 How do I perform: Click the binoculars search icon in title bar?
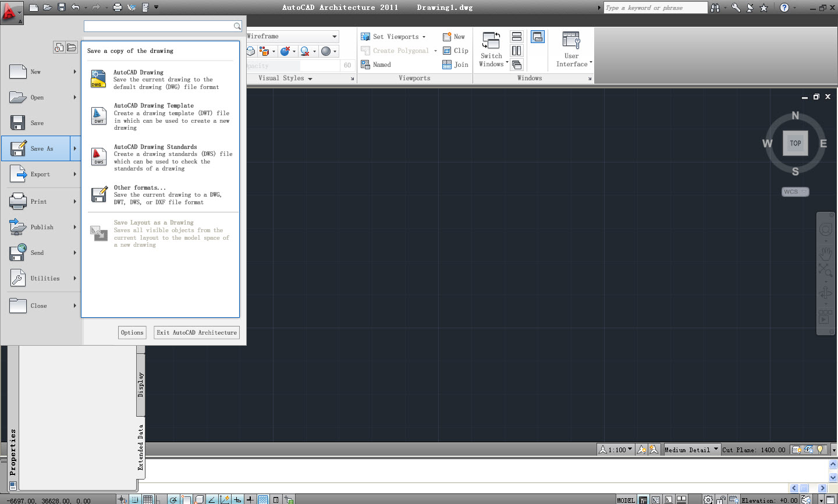click(715, 8)
